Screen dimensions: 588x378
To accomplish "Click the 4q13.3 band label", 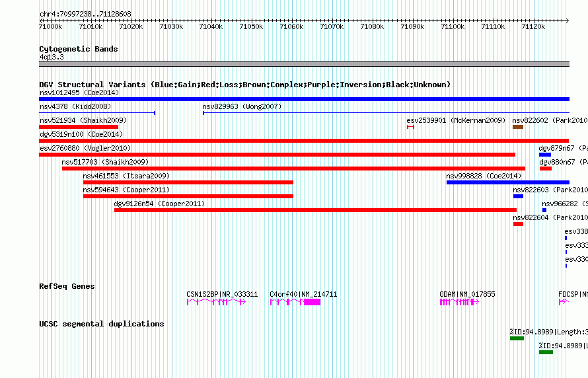I will click(52, 57).
